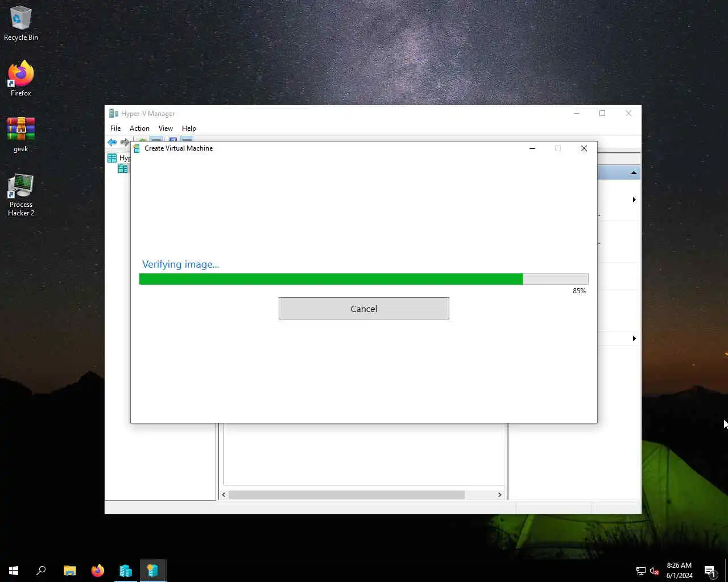Open the File menu in Hyper-V Manager
The height and width of the screenshot is (582, 728).
pyautogui.click(x=115, y=128)
